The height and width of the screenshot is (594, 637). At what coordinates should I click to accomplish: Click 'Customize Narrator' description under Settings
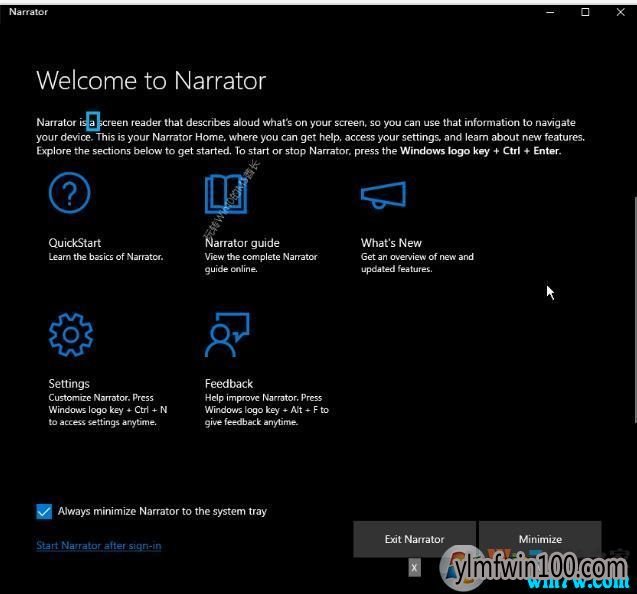click(108, 410)
